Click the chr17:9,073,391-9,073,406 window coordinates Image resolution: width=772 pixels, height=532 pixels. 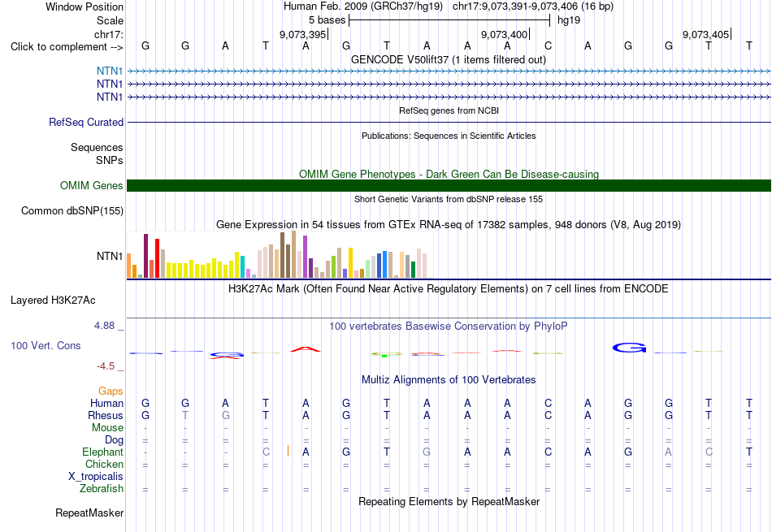[514, 6]
